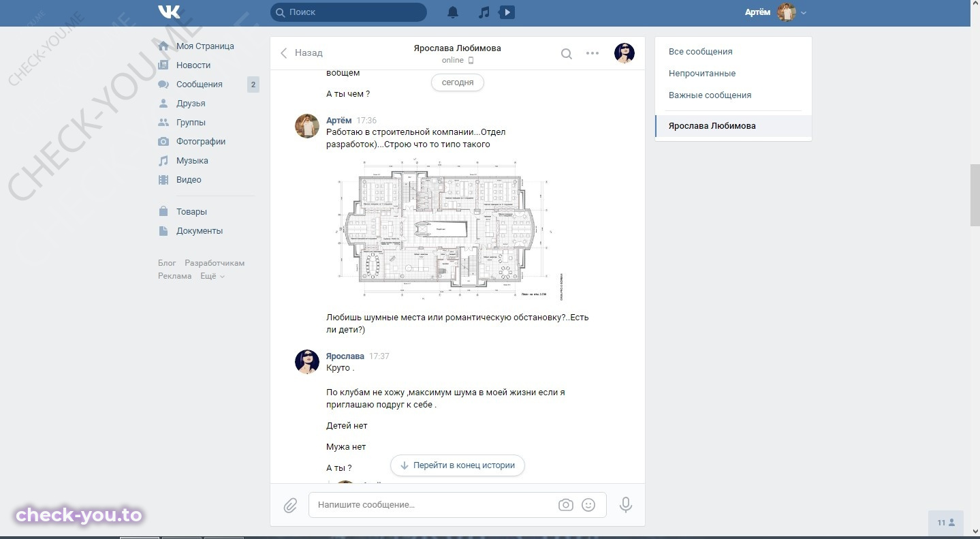Open Моя Страница in the sidebar
Image resolution: width=980 pixels, height=539 pixels.
coord(205,46)
